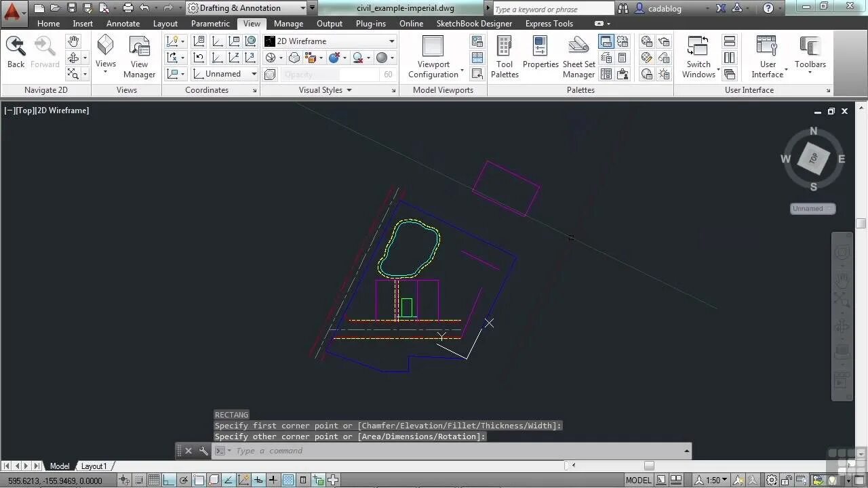Open the Unnamed UCS dropdown

click(224, 74)
